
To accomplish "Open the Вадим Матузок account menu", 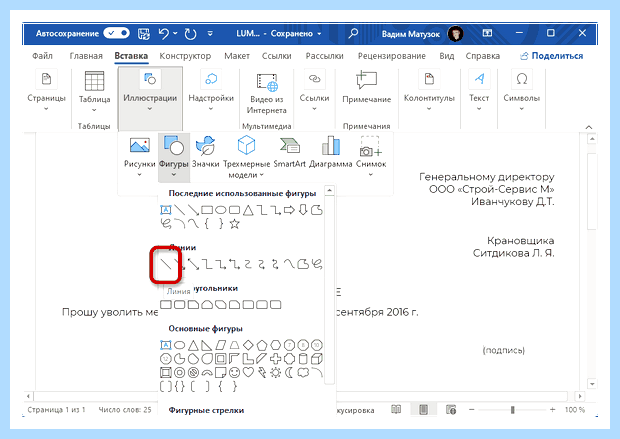I will [x=422, y=34].
